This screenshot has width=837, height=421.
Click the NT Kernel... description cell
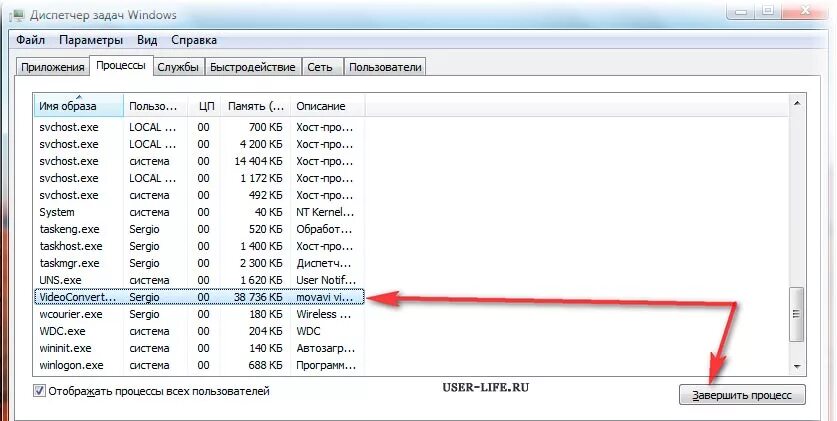tap(325, 212)
